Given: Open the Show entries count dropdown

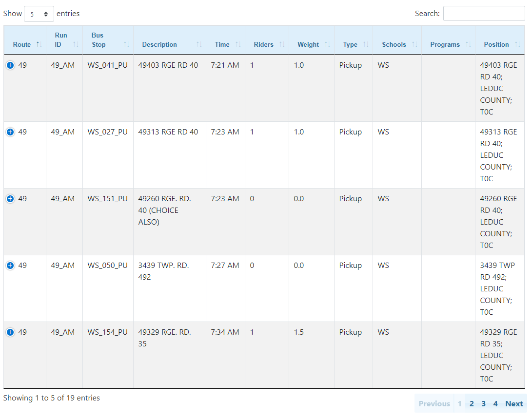Looking at the screenshot, I should (39, 14).
